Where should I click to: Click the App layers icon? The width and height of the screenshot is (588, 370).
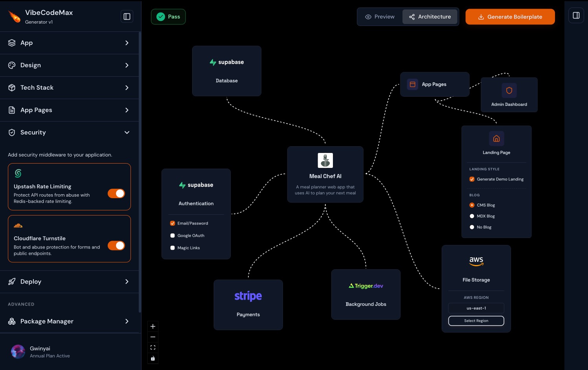click(x=12, y=43)
